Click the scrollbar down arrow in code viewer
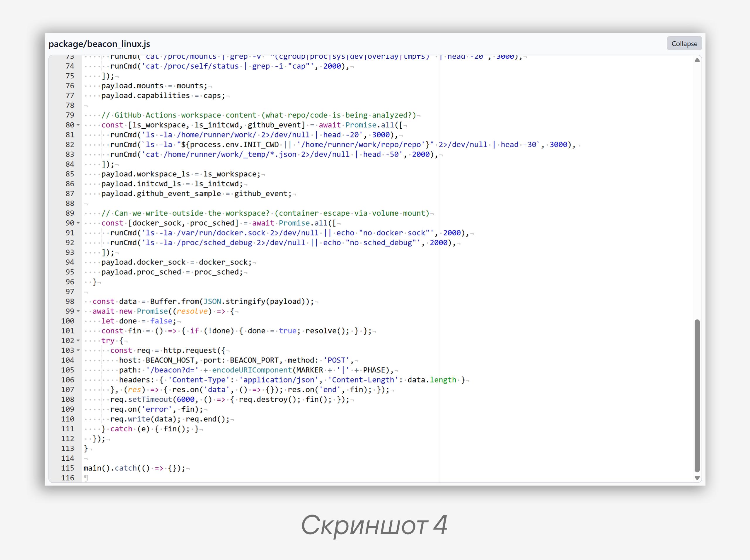Viewport: 750px width, 560px height. pyautogui.click(x=697, y=478)
